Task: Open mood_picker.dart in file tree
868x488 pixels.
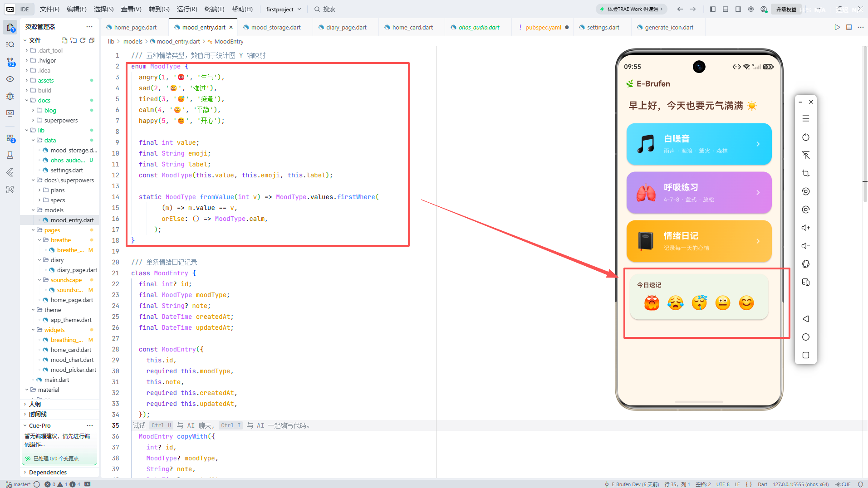Action: (x=73, y=370)
